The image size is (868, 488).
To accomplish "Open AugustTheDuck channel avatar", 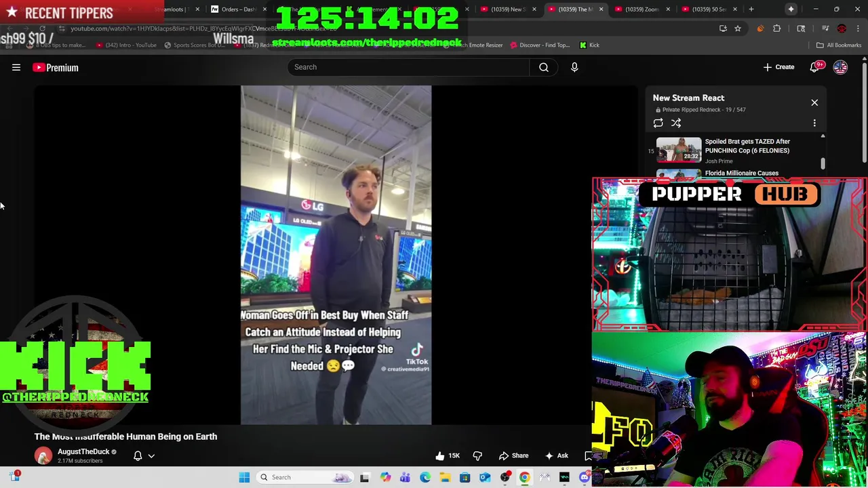I will (x=43, y=455).
